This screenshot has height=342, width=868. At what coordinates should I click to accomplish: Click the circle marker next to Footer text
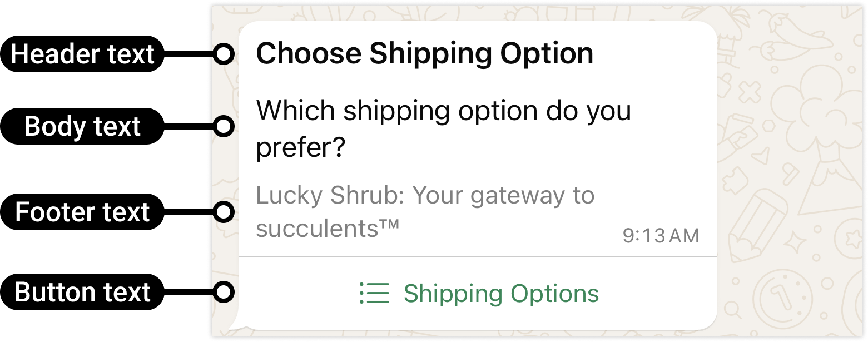224,212
